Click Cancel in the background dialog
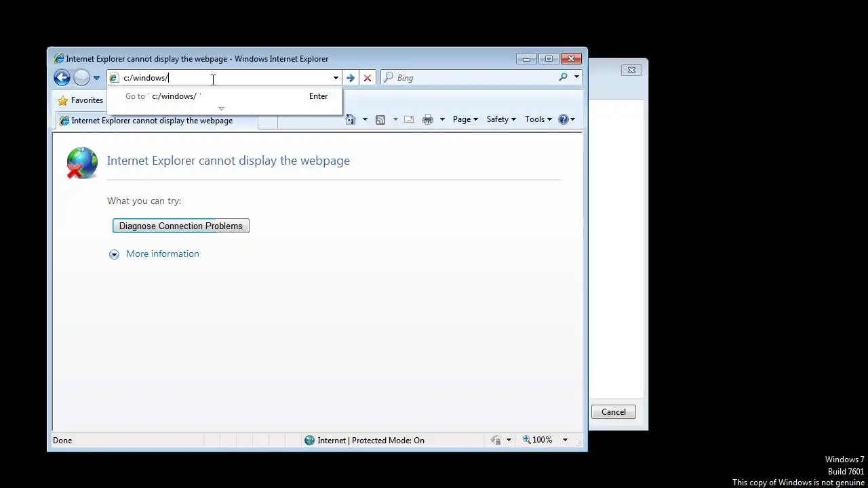The height and width of the screenshot is (488, 868). point(614,411)
